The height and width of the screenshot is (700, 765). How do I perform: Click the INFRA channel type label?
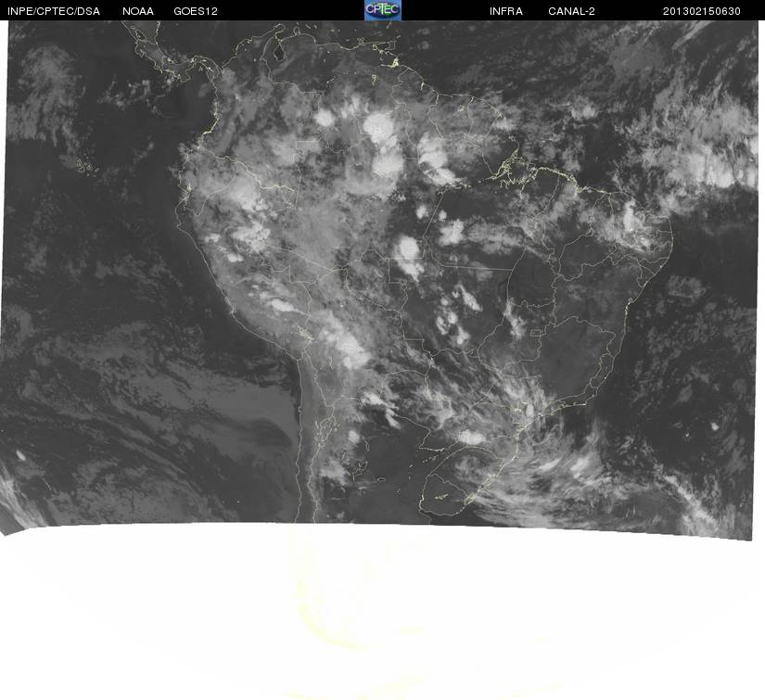point(506,11)
